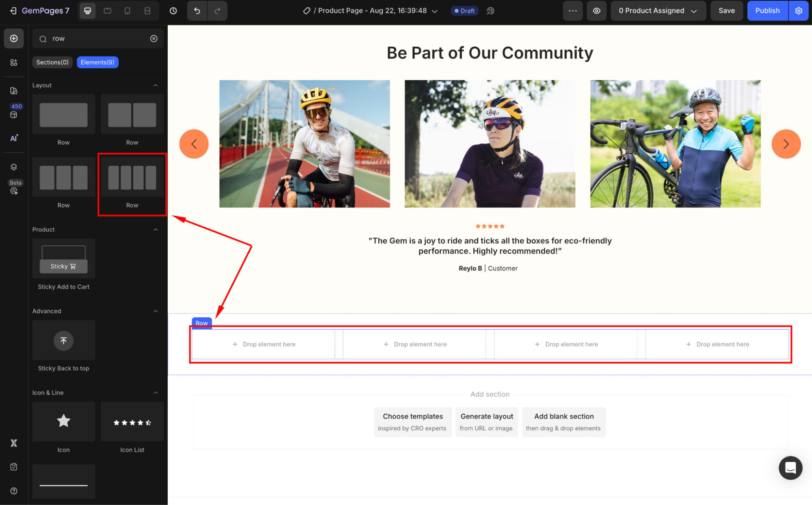Click Add blank section button
Image resolution: width=812 pixels, height=505 pixels.
pos(563,422)
